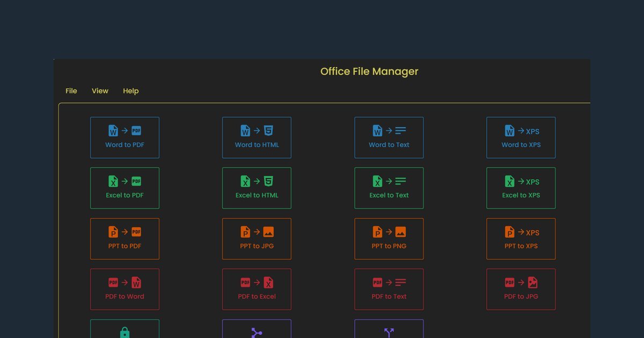Launch the Word to Text converter
The height and width of the screenshot is (338, 644).
389,138
